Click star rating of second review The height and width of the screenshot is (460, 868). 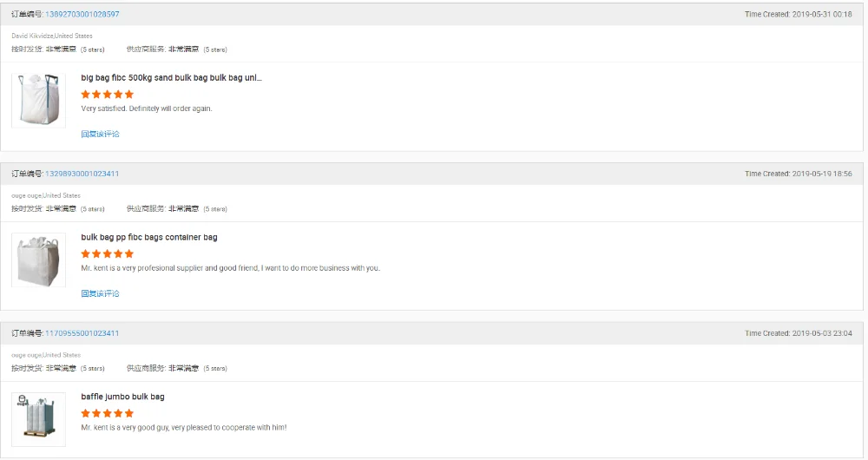pyautogui.click(x=108, y=253)
